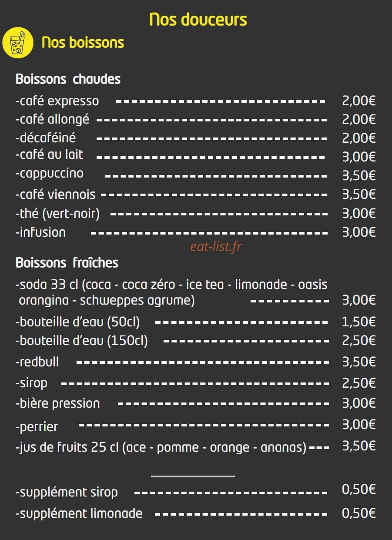Click the 1,50€ bouteille d'eau price
The width and height of the screenshot is (392, 540).
click(359, 322)
